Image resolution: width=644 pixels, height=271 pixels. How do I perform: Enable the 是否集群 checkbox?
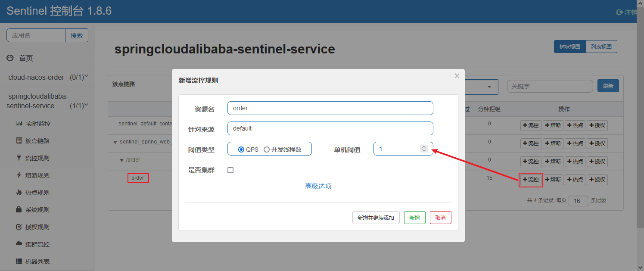230,170
